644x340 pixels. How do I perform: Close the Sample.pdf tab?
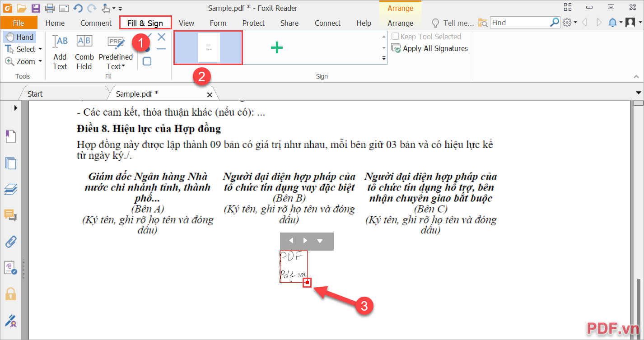click(210, 95)
